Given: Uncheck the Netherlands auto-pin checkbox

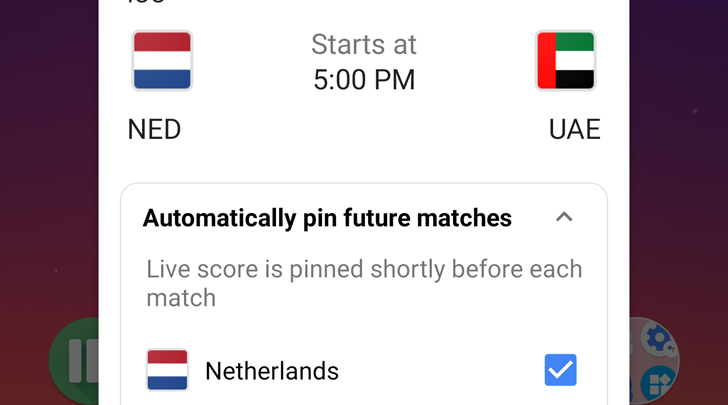Looking at the screenshot, I should coord(560,370).
